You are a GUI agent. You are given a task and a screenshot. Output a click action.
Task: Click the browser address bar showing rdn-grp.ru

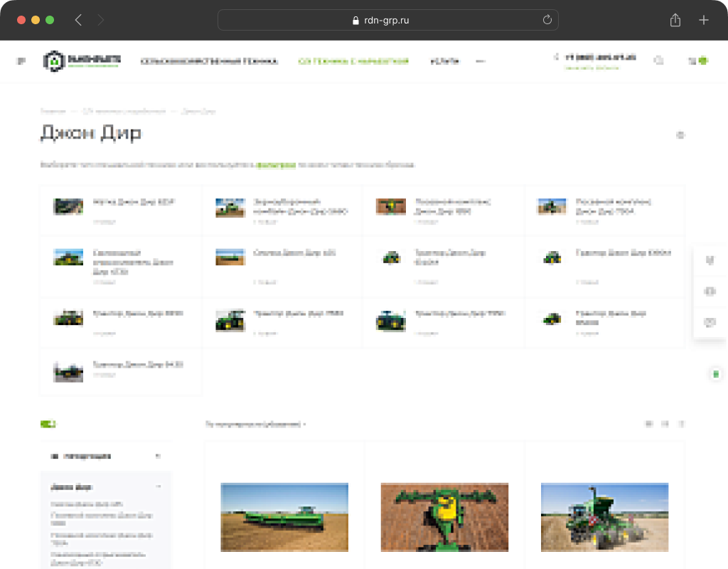pos(387,20)
